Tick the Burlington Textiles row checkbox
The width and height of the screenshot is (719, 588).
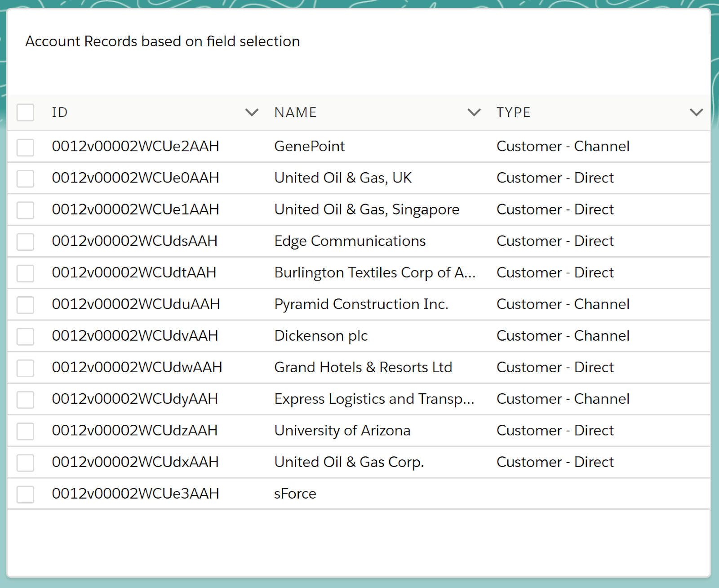(25, 273)
